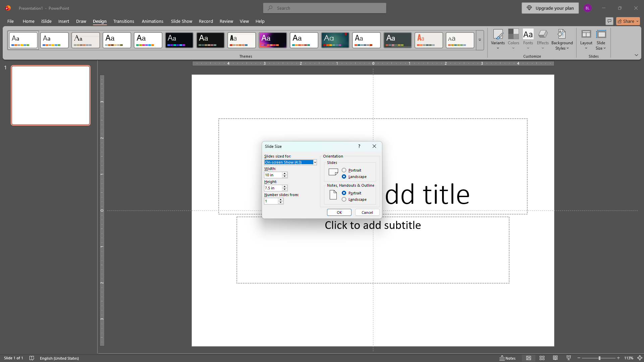Click the Number slides from input field

click(271, 201)
